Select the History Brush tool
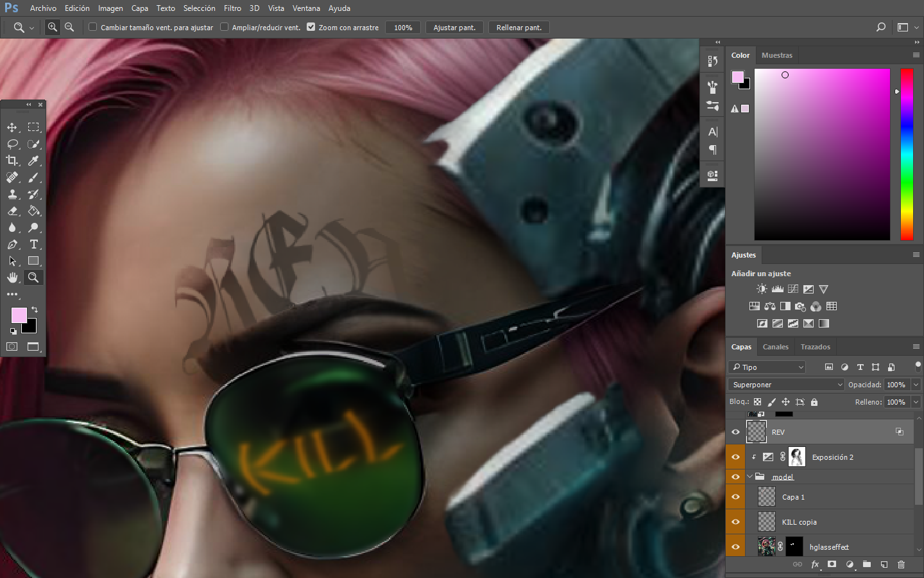 point(33,194)
